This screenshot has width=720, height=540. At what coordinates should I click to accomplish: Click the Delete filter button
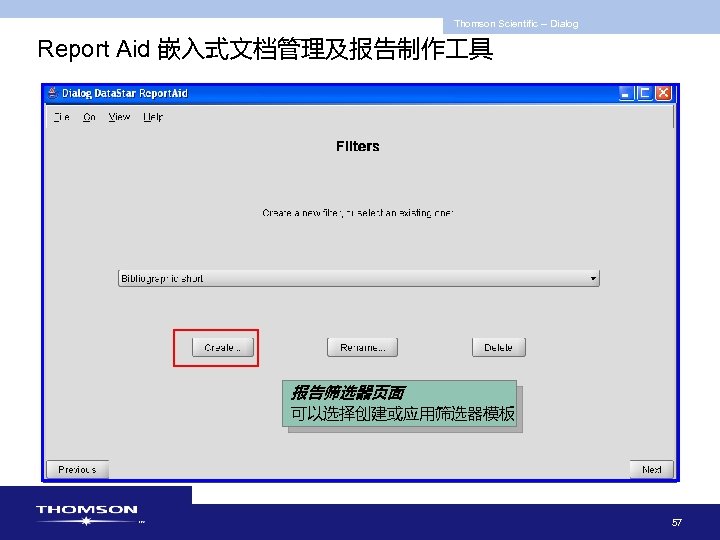point(499,348)
